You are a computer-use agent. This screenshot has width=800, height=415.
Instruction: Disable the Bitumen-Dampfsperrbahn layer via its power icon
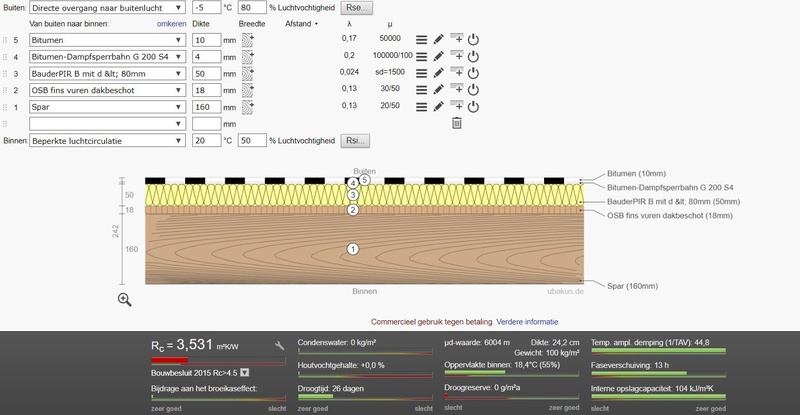coord(473,56)
